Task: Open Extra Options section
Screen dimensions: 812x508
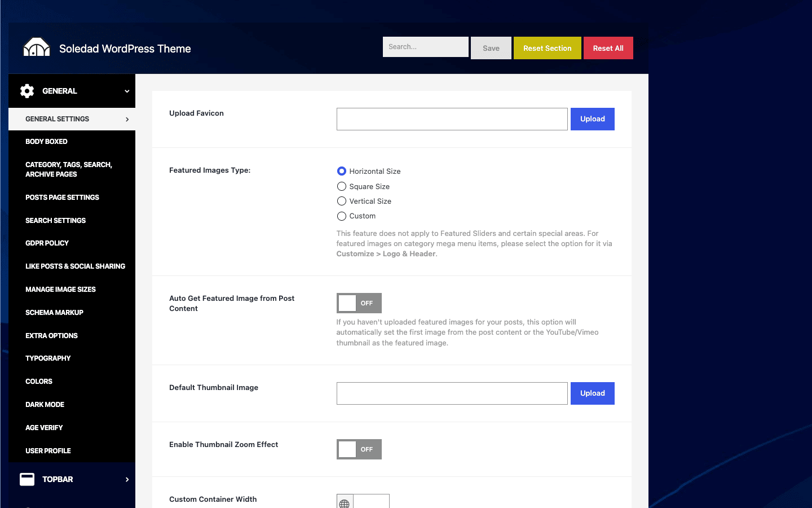Action: pos(72,335)
